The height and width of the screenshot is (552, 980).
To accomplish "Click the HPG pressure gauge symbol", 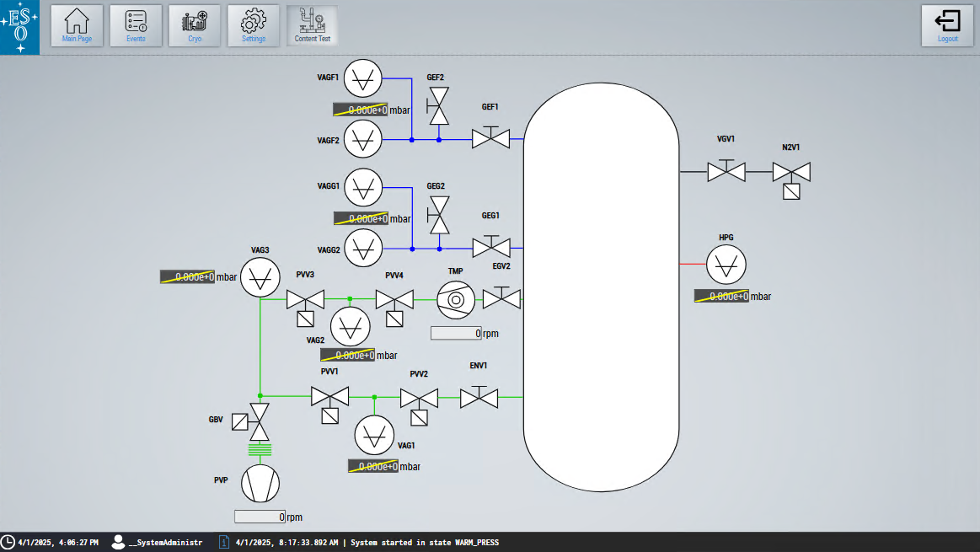I will click(x=726, y=265).
